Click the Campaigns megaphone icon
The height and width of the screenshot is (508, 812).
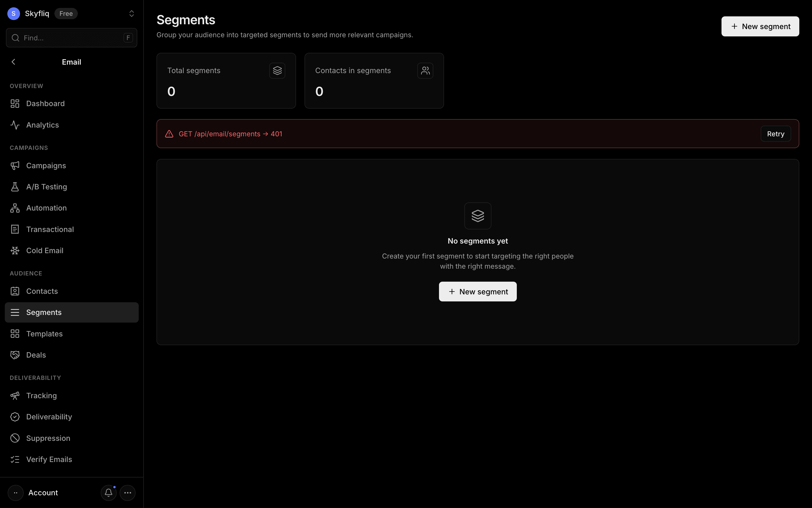(15, 166)
